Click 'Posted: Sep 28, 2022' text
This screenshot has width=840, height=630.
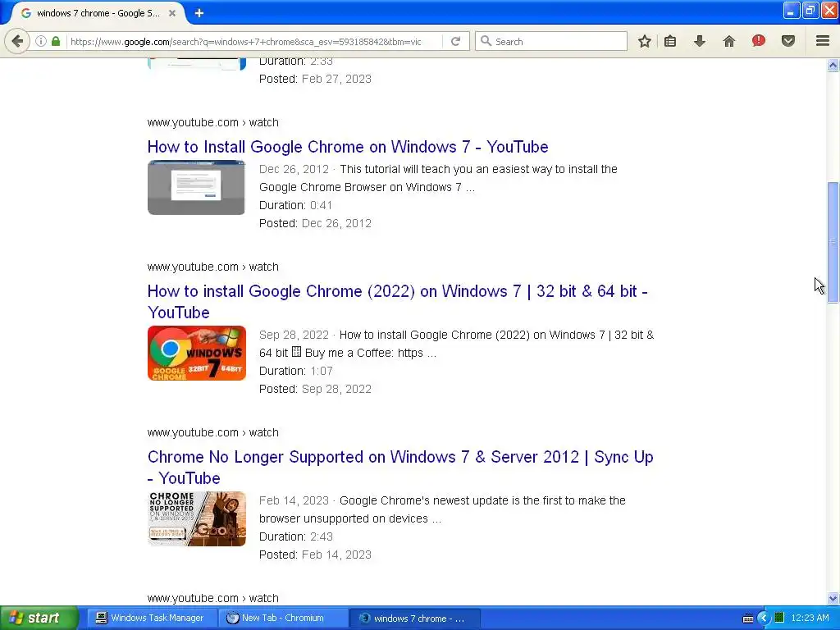click(x=315, y=389)
